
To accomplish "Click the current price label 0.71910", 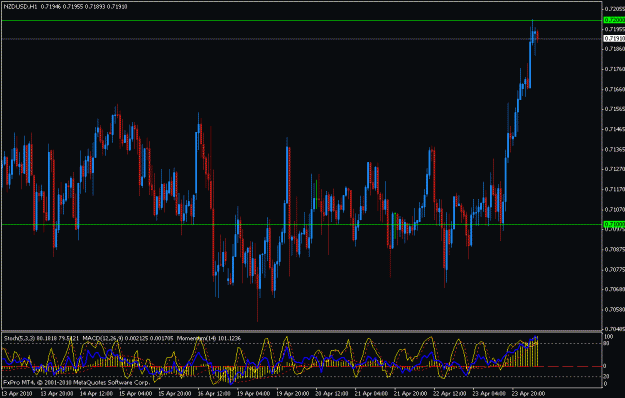I will pos(614,39).
